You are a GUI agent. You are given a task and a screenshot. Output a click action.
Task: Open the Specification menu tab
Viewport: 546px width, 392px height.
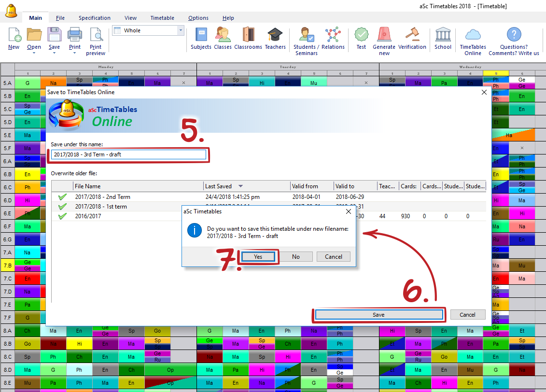[95, 18]
